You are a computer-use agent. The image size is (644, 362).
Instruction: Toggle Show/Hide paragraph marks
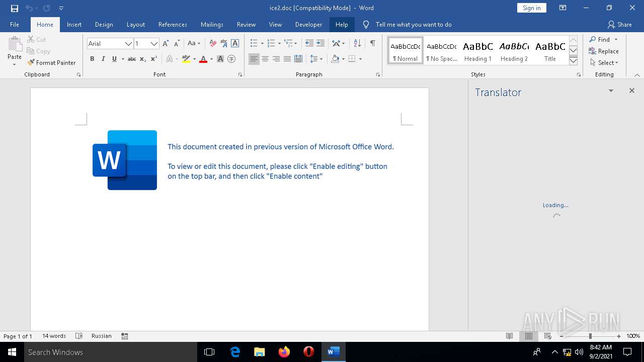372,44
